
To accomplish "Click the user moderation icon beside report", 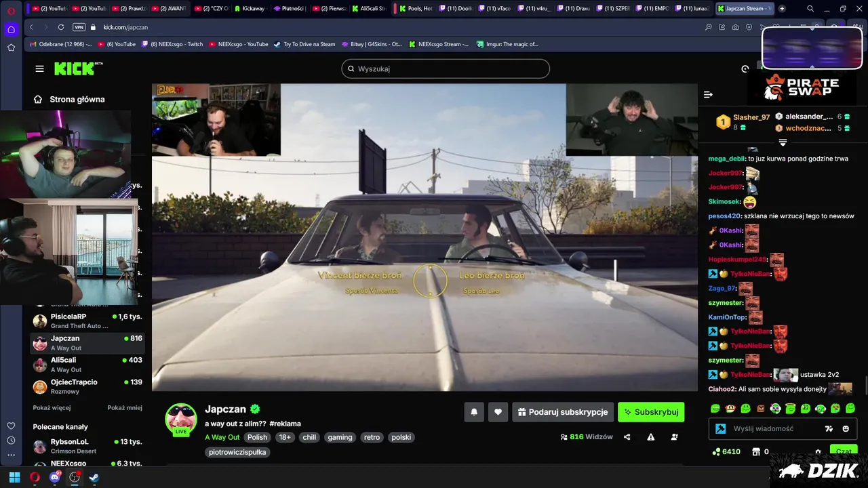I will click(674, 437).
